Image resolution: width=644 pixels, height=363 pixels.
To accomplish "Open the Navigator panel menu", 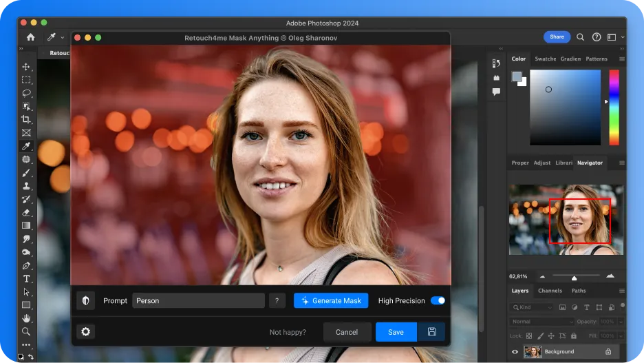I will (x=622, y=163).
